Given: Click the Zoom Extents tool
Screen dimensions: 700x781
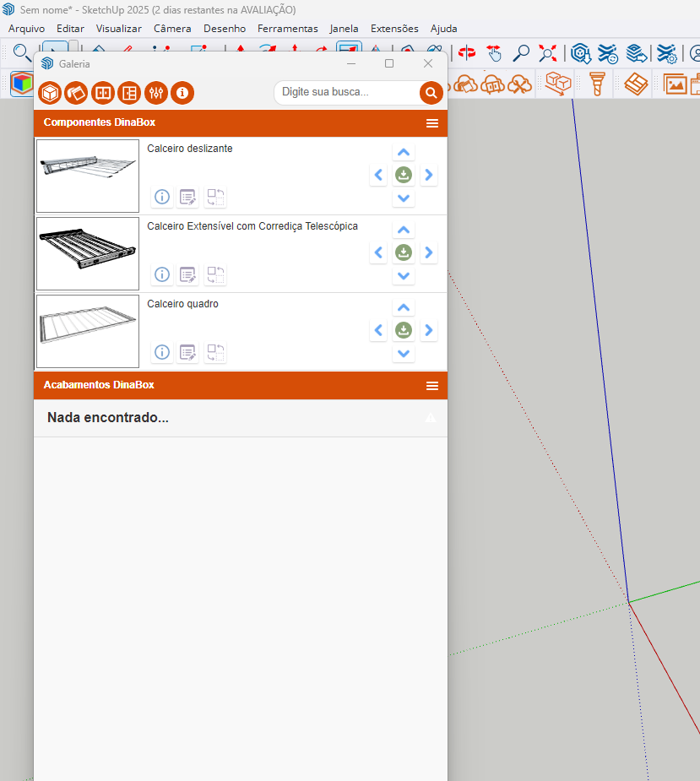Looking at the screenshot, I should click(548, 53).
